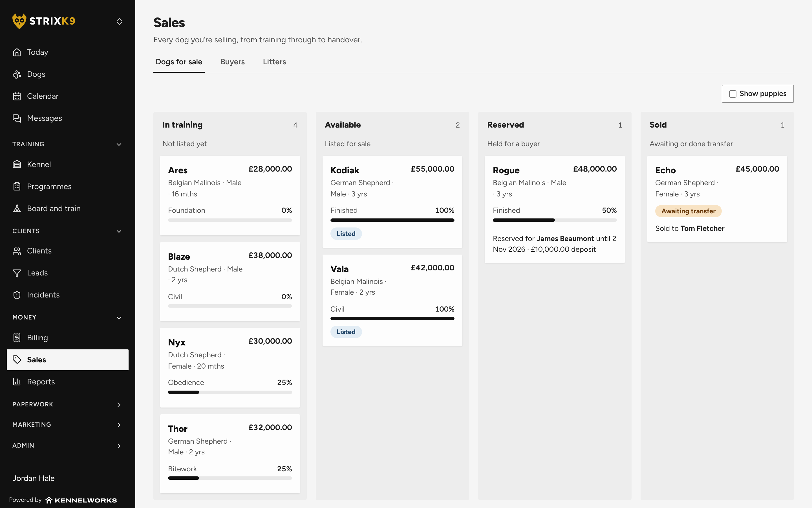Click the Kennelworks house logo icon
Viewport: 812px width, 508px height.
(x=49, y=500)
